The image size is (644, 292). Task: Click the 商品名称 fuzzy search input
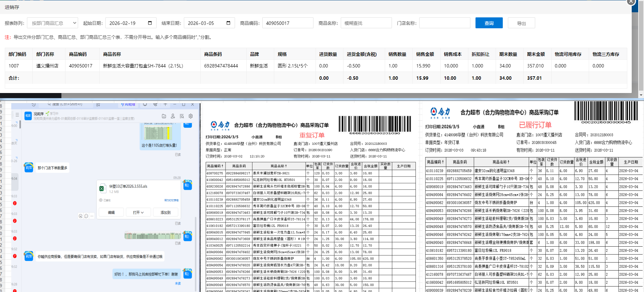366,23
